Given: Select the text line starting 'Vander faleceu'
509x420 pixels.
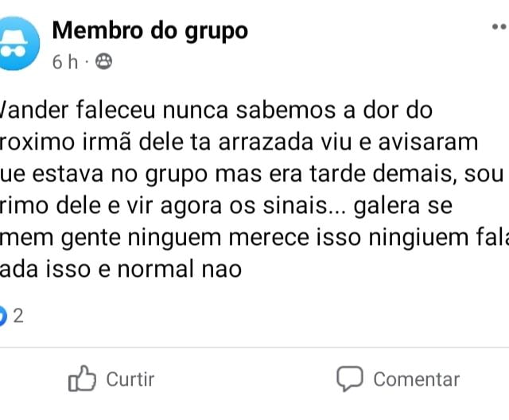Looking at the screenshot, I should click(216, 110).
